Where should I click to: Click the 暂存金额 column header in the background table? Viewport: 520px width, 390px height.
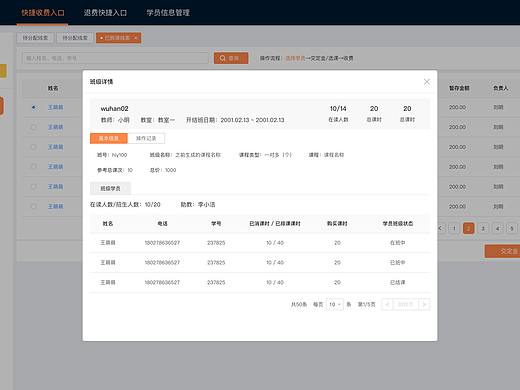coord(459,88)
